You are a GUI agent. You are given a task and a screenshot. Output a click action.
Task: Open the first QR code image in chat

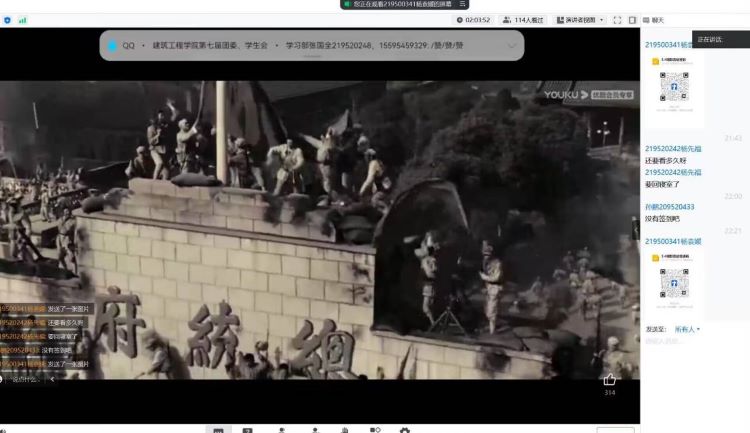[674, 85]
